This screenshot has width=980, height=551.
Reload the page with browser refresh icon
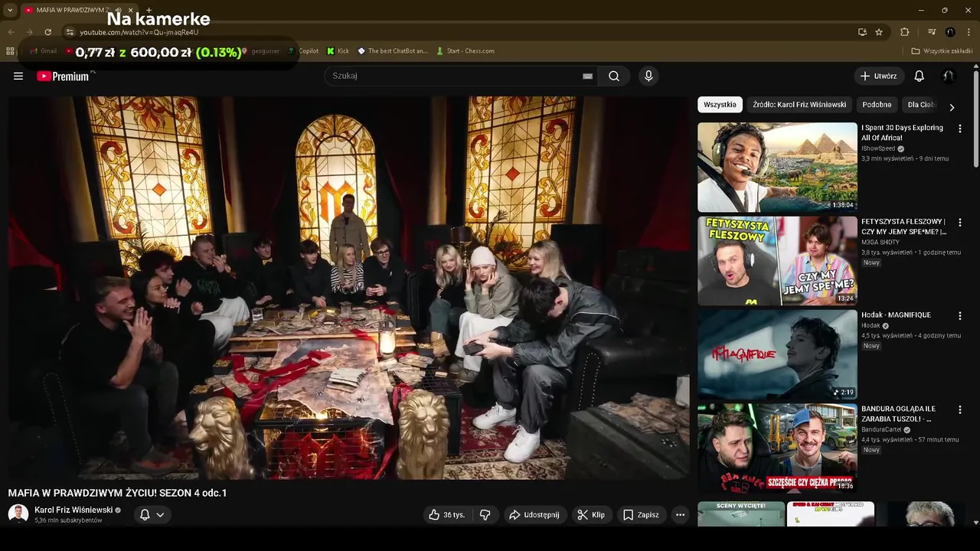(x=47, y=32)
